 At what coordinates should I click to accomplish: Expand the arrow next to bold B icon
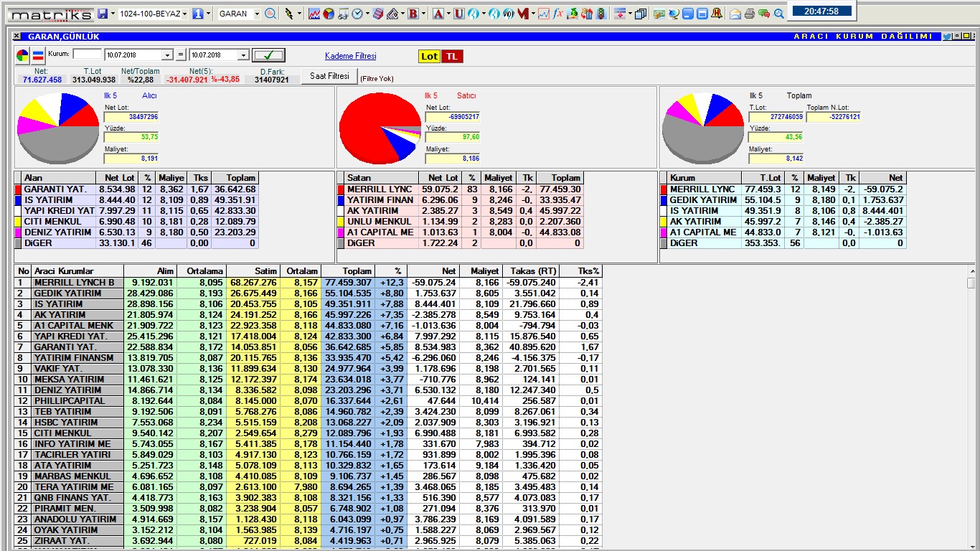click(424, 14)
